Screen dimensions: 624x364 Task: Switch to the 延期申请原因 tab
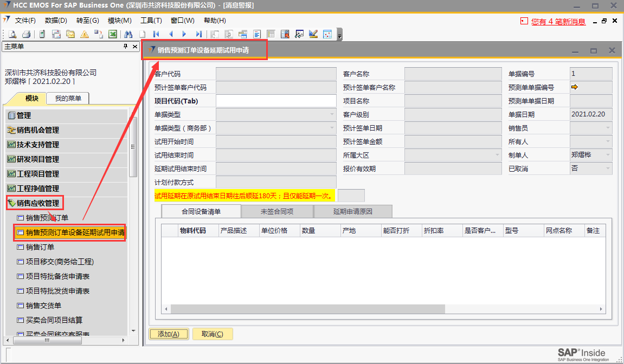[x=352, y=212]
